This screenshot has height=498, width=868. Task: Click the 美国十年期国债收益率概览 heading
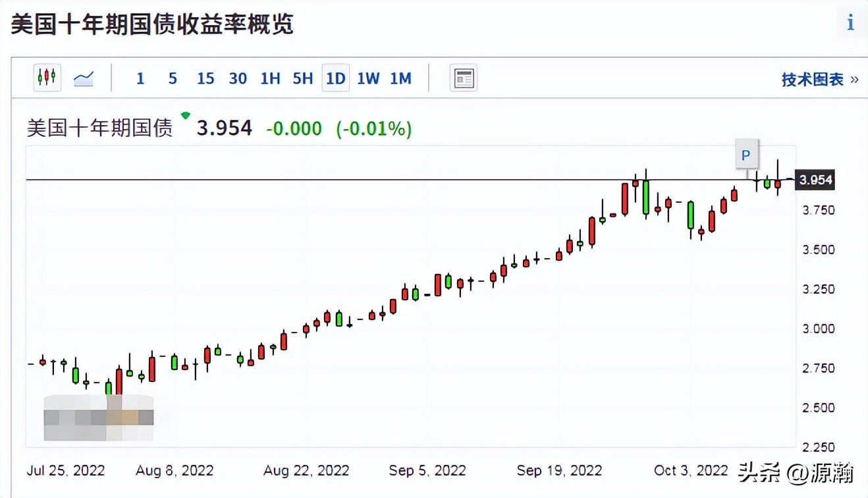(152, 24)
